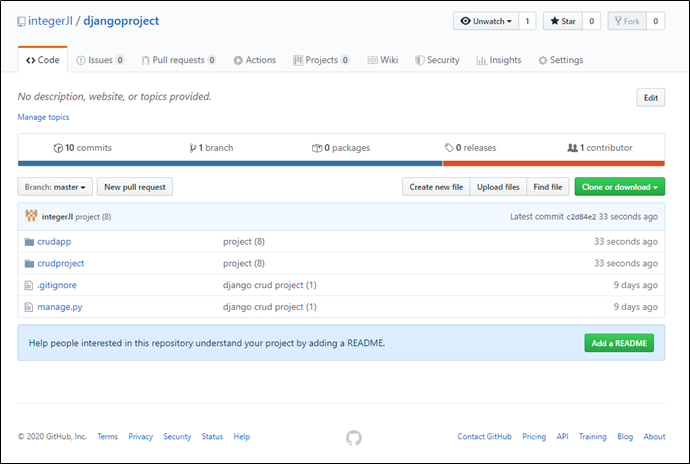Click the stargazers count next to Star
The height and width of the screenshot is (464, 690).
(591, 21)
